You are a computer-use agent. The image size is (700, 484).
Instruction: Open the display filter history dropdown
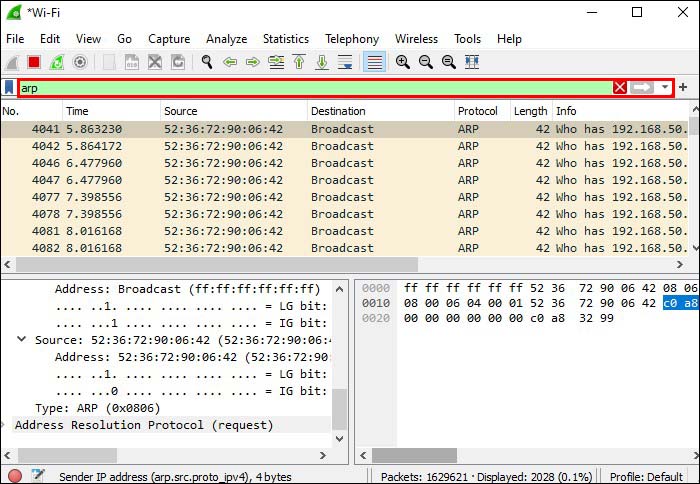665,88
